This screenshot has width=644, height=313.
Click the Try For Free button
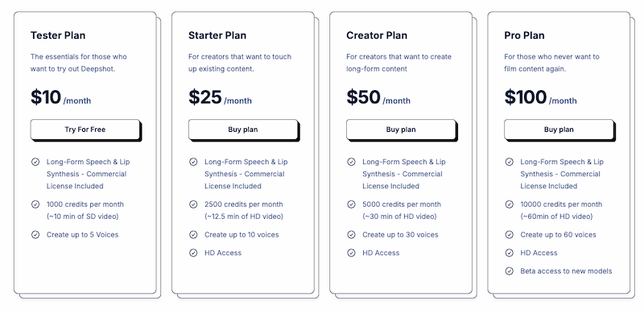[x=85, y=130]
